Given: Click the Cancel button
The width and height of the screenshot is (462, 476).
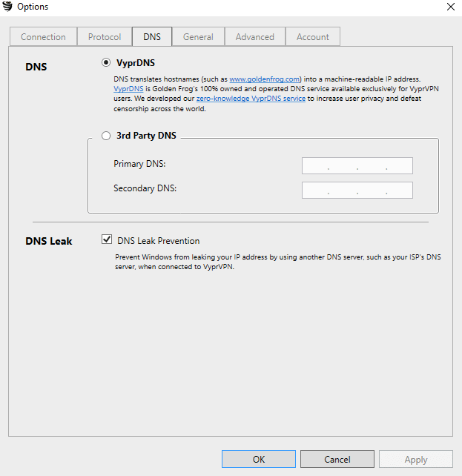Looking at the screenshot, I should pyautogui.click(x=337, y=459).
